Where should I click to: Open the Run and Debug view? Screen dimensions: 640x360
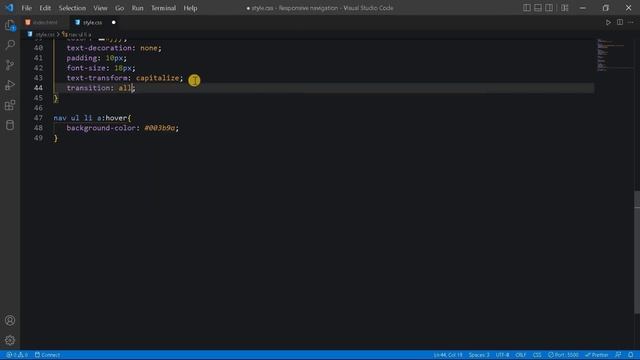(x=10, y=85)
